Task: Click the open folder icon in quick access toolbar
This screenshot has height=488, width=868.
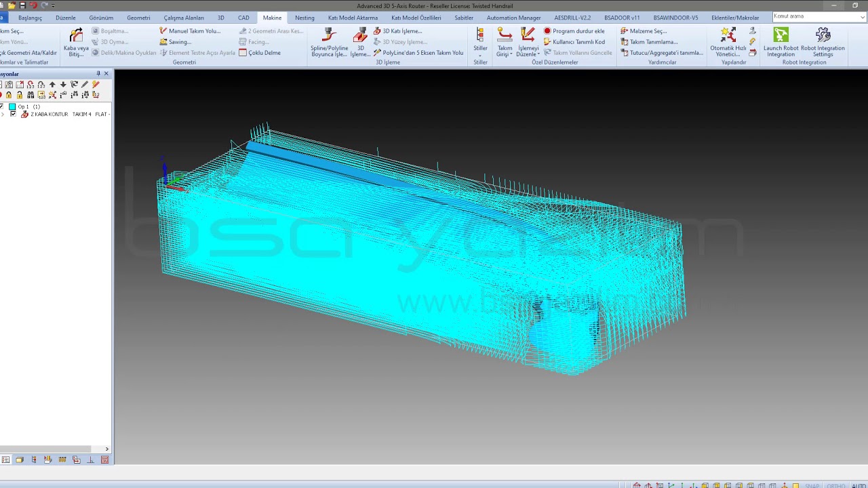Action: (x=12, y=5)
